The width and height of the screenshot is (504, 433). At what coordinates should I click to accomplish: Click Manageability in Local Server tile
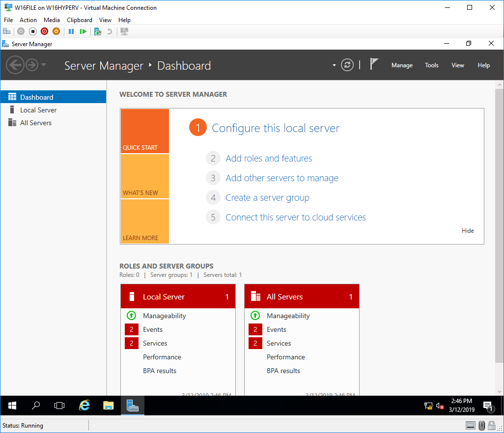tap(165, 316)
